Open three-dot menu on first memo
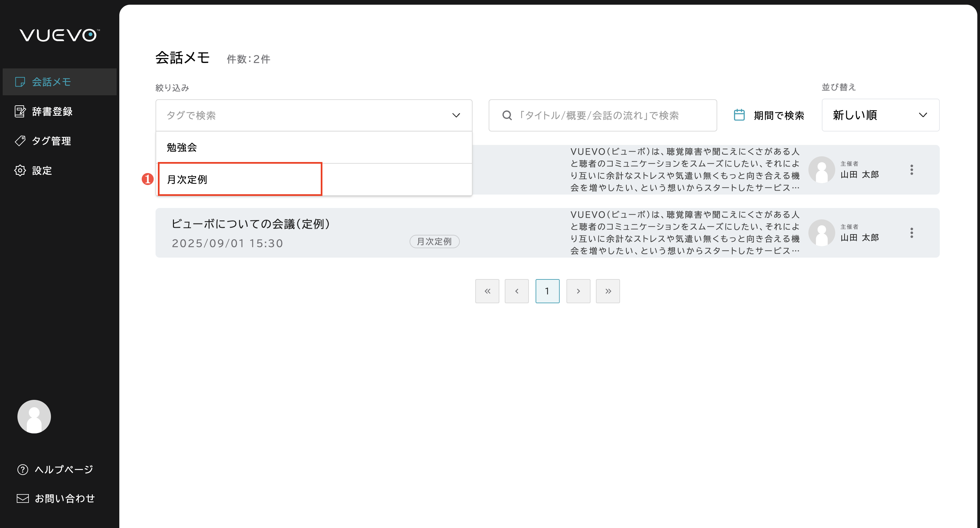This screenshot has width=980, height=528. pyautogui.click(x=912, y=170)
